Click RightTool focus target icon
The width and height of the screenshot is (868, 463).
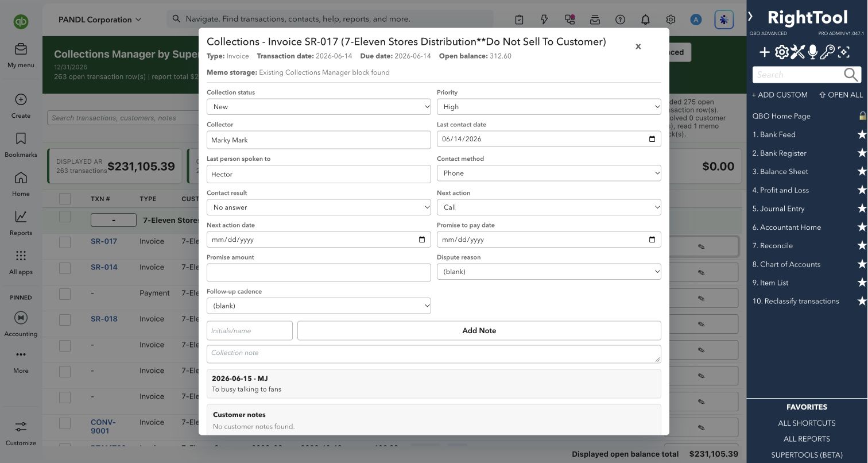(843, 53)
